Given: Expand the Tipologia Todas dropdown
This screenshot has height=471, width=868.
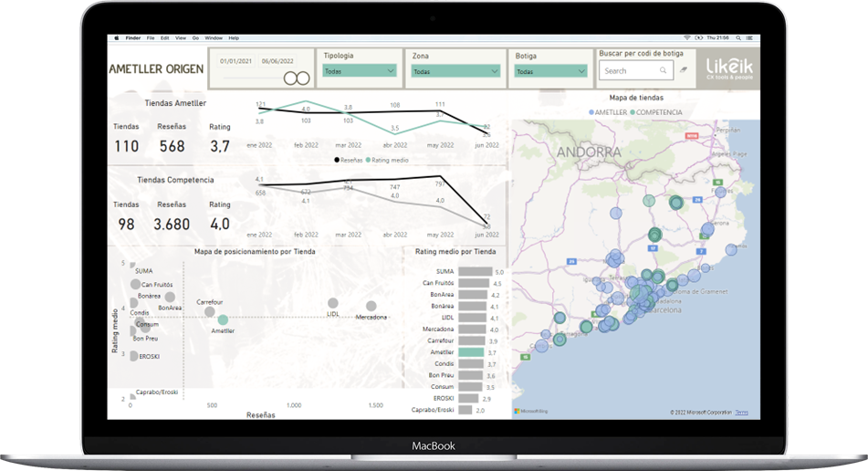Looking at the screenshot, I should (360, 71).
